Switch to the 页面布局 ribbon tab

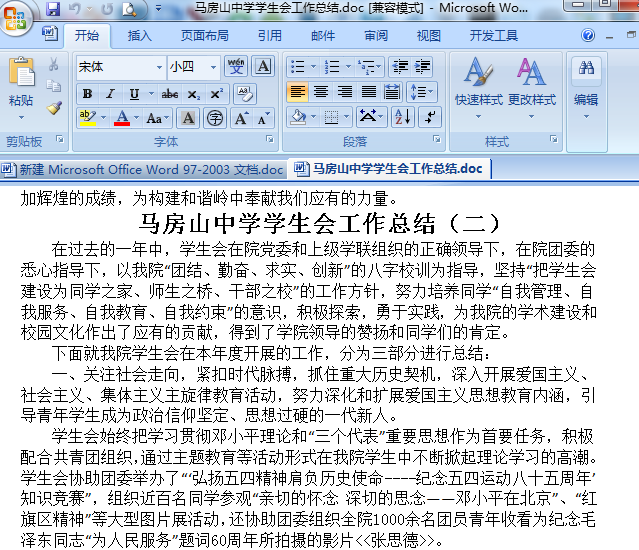pos(205,36)
